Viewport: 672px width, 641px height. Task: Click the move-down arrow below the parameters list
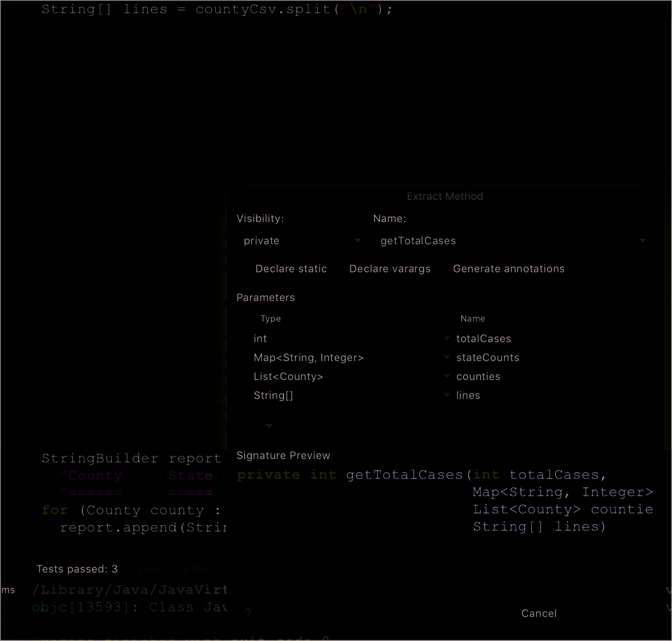(269, 425)
